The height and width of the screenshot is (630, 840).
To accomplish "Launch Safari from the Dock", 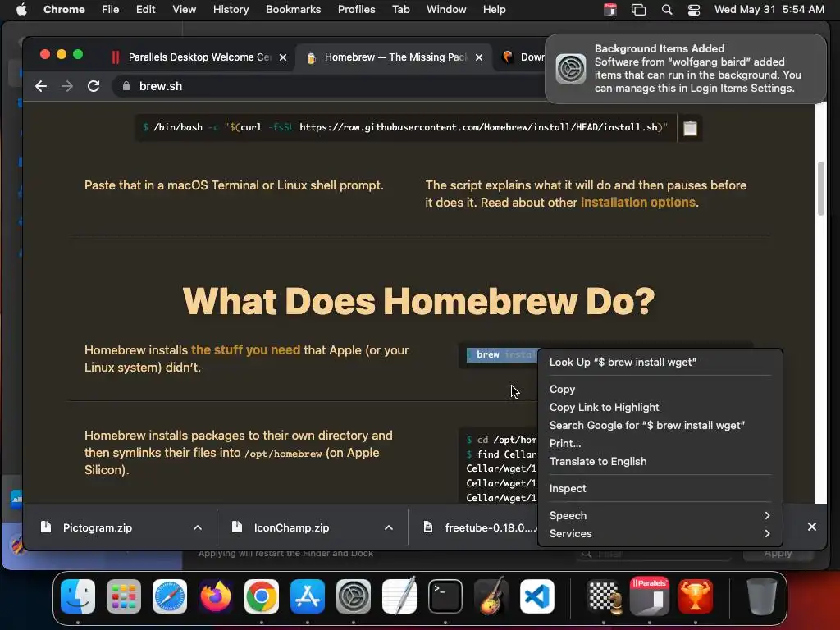I will click(170, 596).
